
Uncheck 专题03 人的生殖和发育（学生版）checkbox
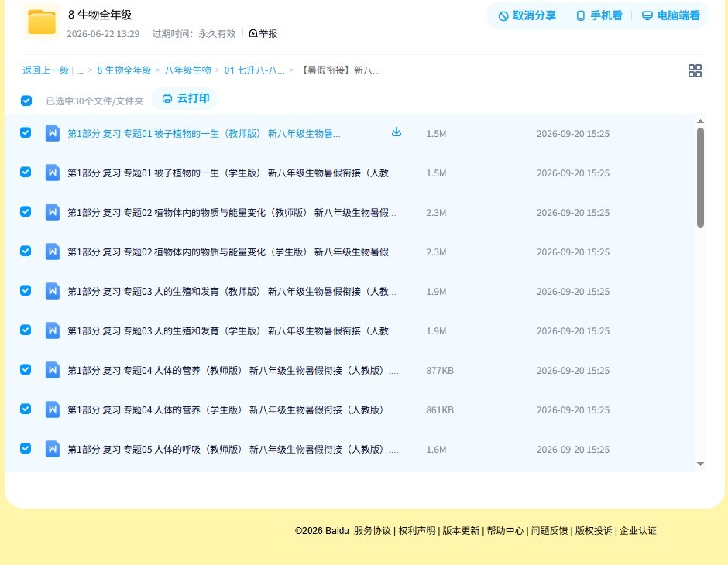pyautogui.click(x=26, y=330)
